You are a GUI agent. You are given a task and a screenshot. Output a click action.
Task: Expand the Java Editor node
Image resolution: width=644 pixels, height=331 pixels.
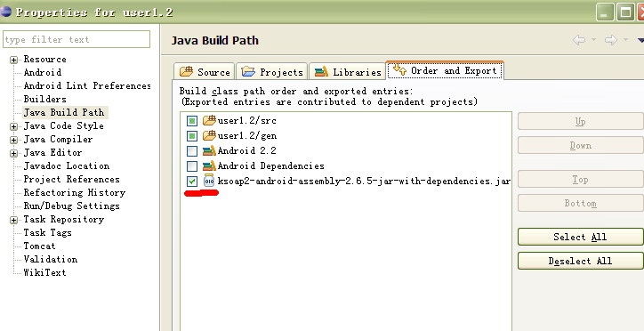pos(14,154)
